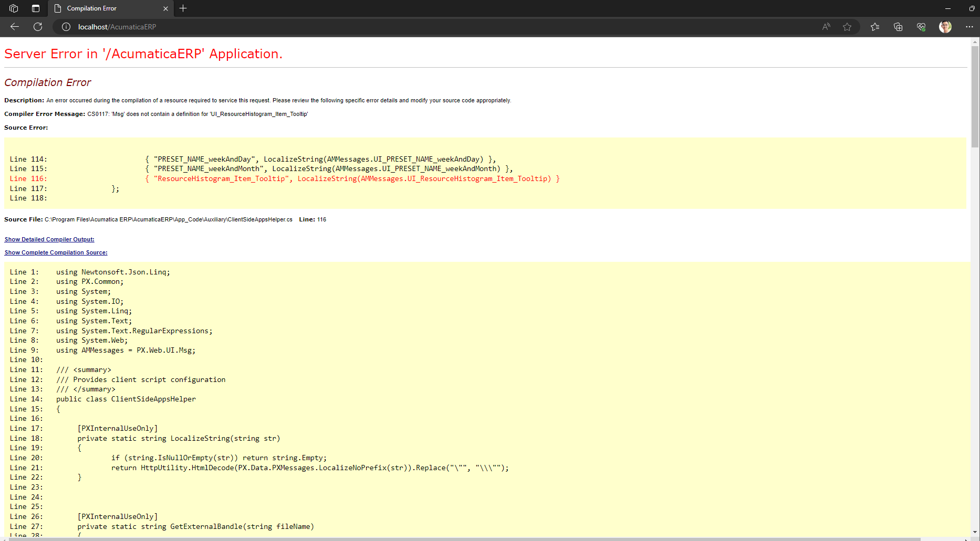The width and height of the screenshot is (980, 541).
Task: Open Collections icon in toolbar
Action: (x=898, y=27)
